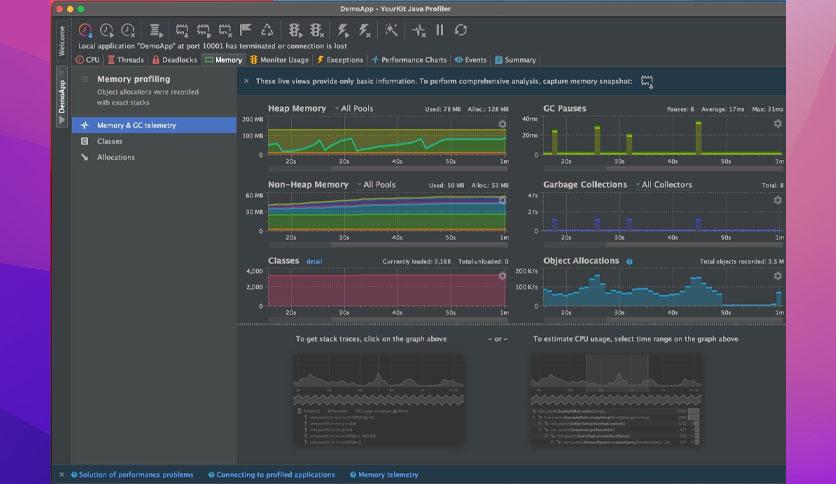Open the Classes detail link
The height and width of the screenshot is (484, 836).
pyautogui.click(x=314, y=261)
